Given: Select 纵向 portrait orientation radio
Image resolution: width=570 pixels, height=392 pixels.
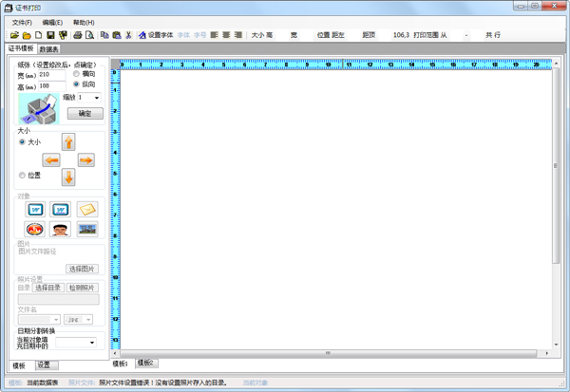Looking at the screenshot, I should pyautogui.click(x=76, y=84).
